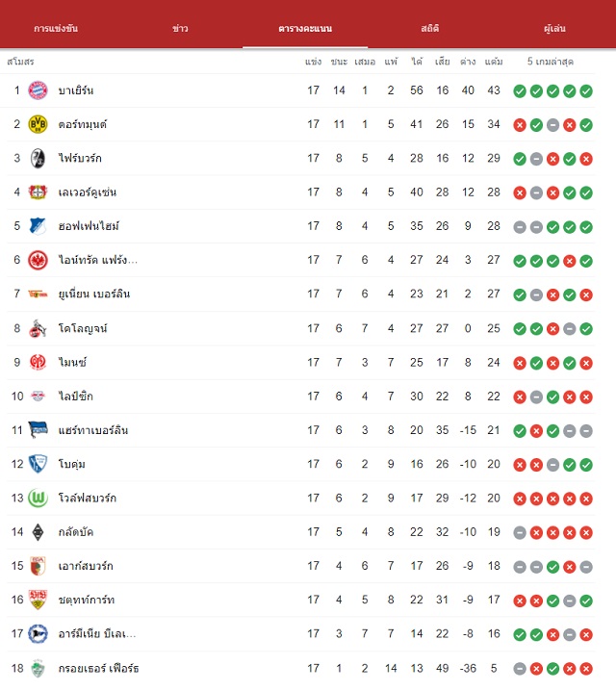Click the Köln goat logo
The height and width of the screenshot is (691, 616).
click(38, 328)
